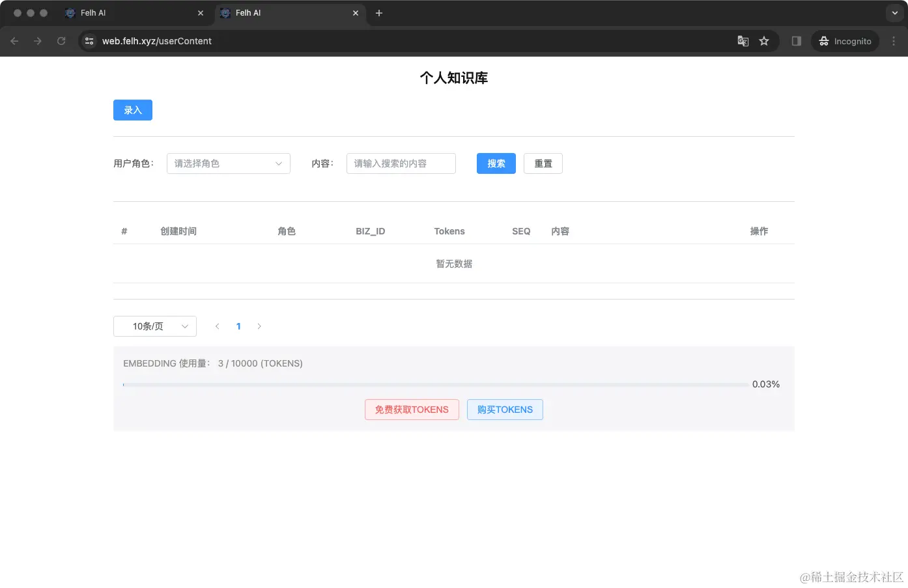The height and width of the screenshot is (588, 908).
Task: Open a new tab with the plus icon
Action: 379,13
